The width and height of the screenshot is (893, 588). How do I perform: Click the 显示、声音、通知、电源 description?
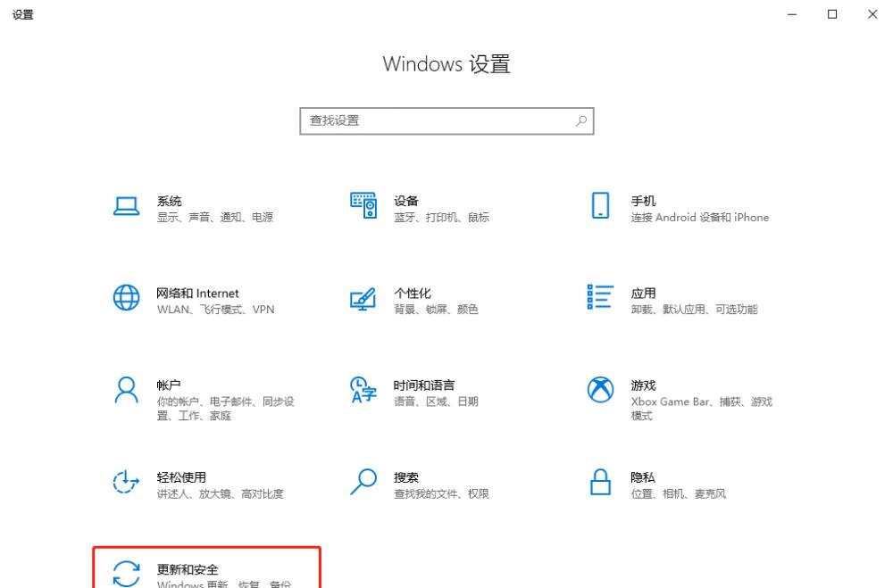click(x=215, y=218)
